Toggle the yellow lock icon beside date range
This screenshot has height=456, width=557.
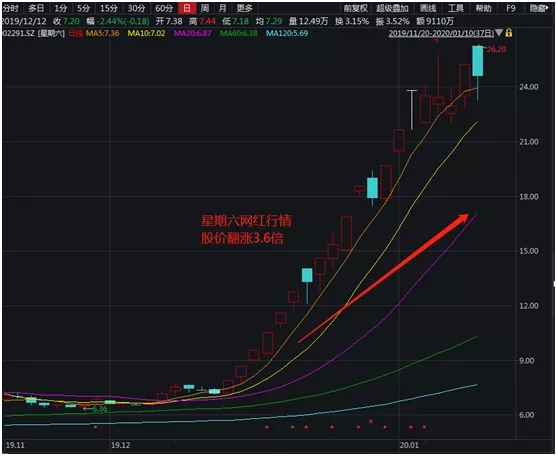[509, 33]
